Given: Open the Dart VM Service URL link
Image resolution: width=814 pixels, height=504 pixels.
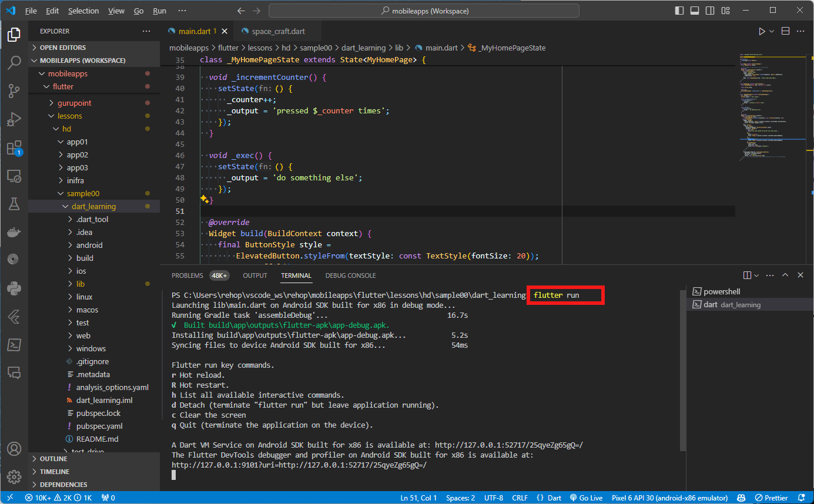Looking at the screenshot, I should click(x=508, y=445).
